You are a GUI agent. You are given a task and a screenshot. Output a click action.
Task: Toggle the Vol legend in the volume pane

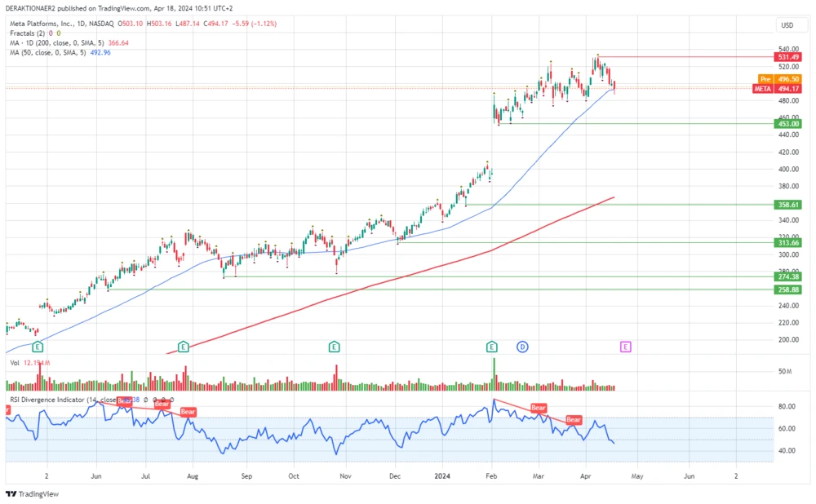(x=15, y=360)
